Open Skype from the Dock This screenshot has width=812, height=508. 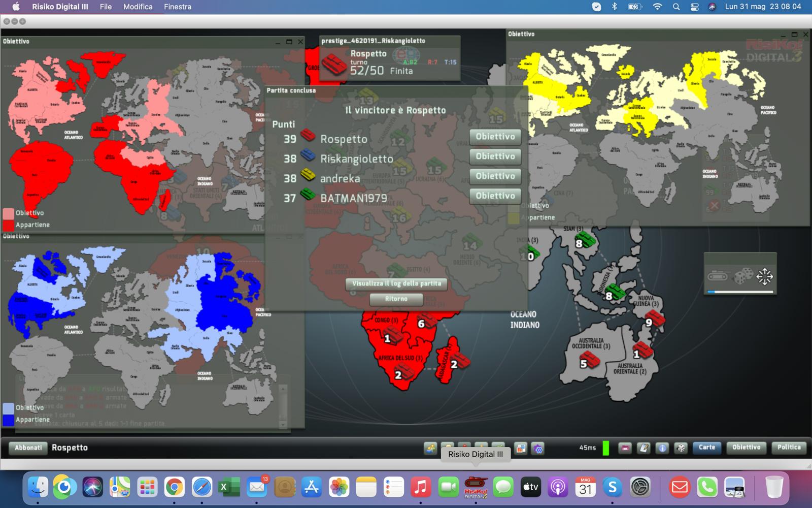[x=613, y=488]
